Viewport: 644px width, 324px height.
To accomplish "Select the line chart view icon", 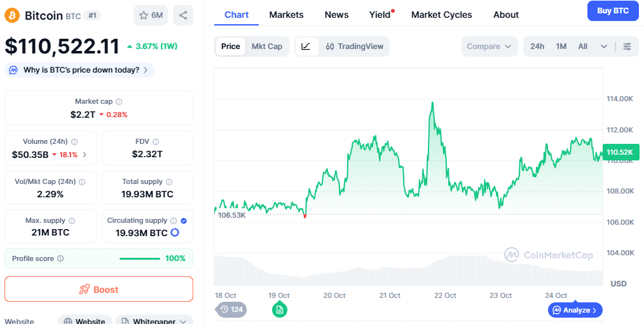I will [x=306, y=46].
